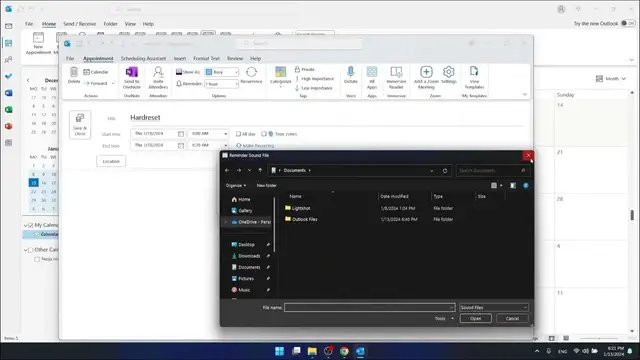Viewport: 640px width, 360px height.
Task: Open Zoom Settings gear in ribbon
Action: point(449,76)
